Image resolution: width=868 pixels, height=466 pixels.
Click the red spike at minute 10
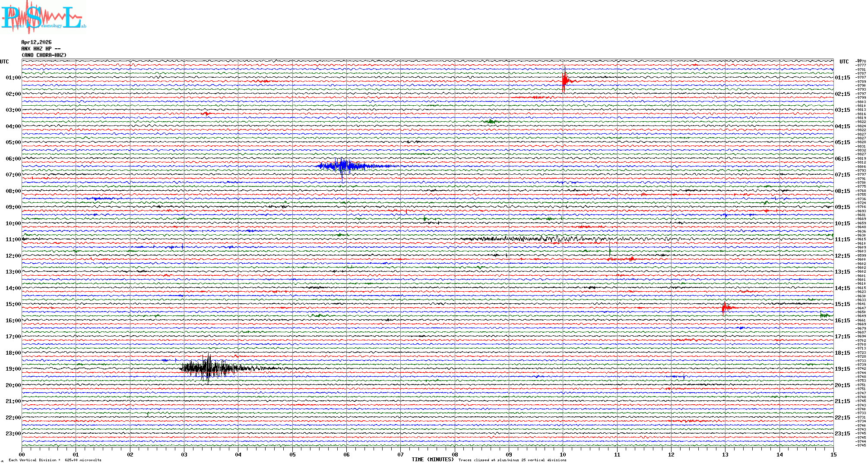(x=564, y=80)
